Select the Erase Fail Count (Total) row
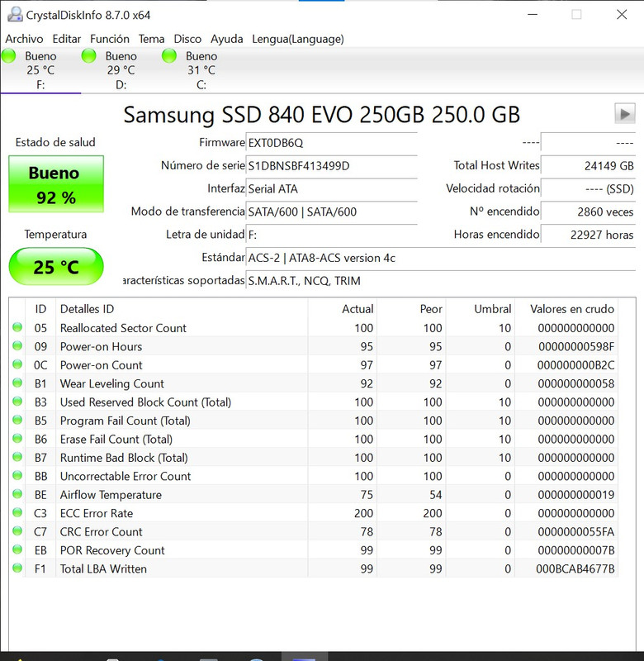This screenshot has height=661, width=644. (x=314, y=440)
